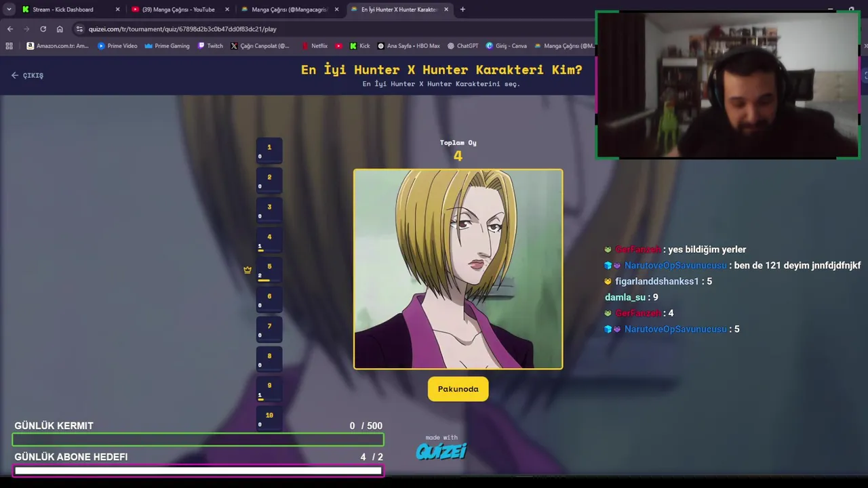Select vote option 5 with crown
This screenshot has width=868, height=488.
(x=269, y=270)
